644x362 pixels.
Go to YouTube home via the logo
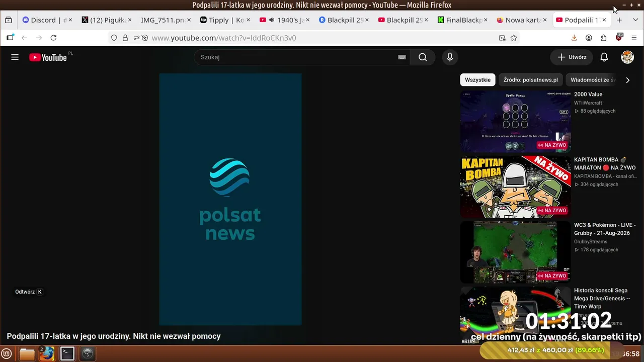click(x=48, y=57)
